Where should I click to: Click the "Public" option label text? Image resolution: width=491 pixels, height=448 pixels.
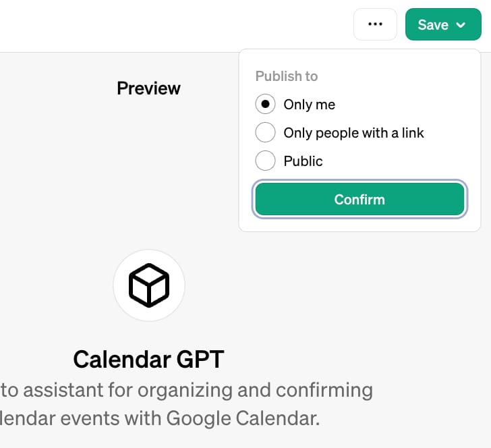pos(303,161)
